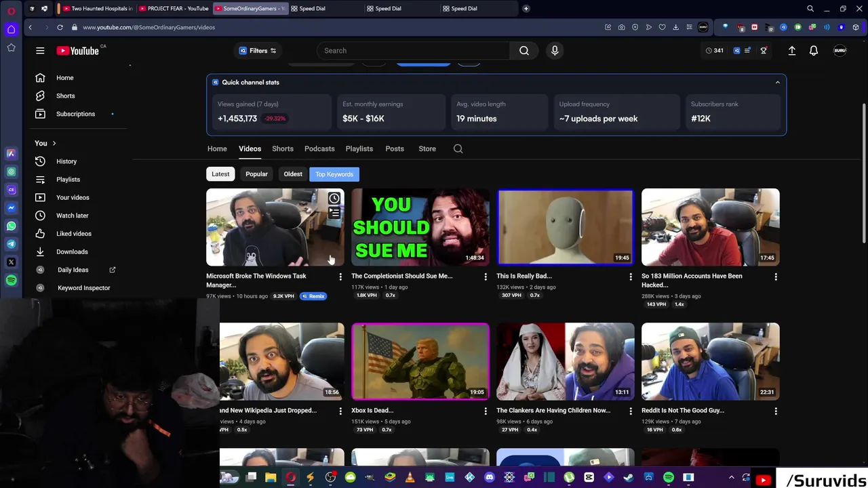Click the YouTube search input field
Image resolution: width=868 pixels, height=488 pixels.
[x=414, y=51]
